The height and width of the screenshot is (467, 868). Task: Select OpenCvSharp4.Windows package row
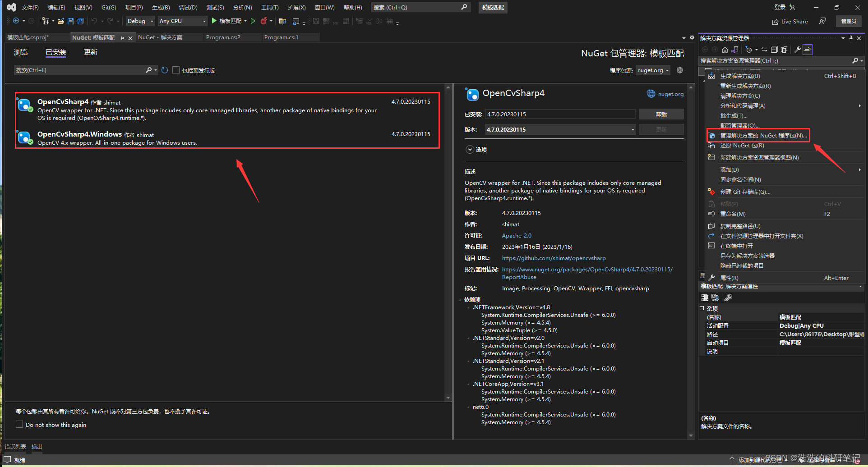coord(227,138)
